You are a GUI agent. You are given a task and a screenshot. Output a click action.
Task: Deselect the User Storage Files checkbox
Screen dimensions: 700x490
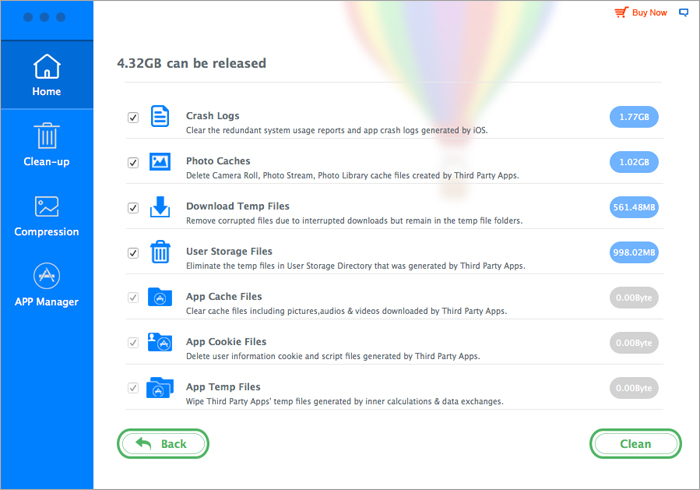click(x=133, y=253)
